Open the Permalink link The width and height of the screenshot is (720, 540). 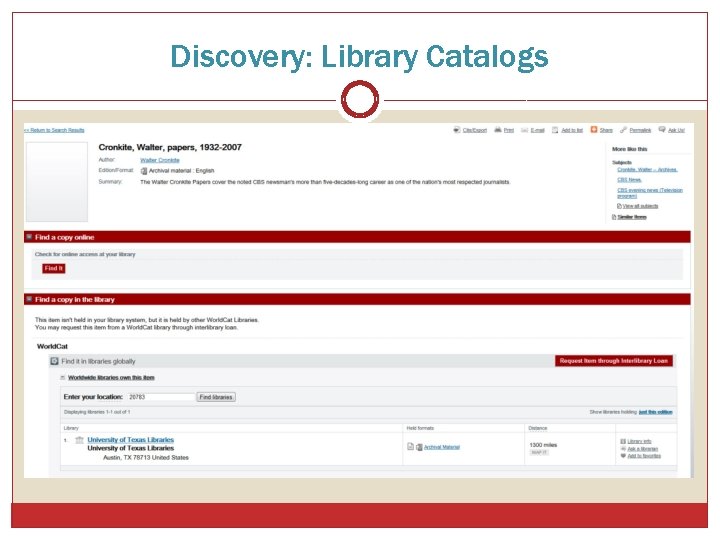(640, 130)
